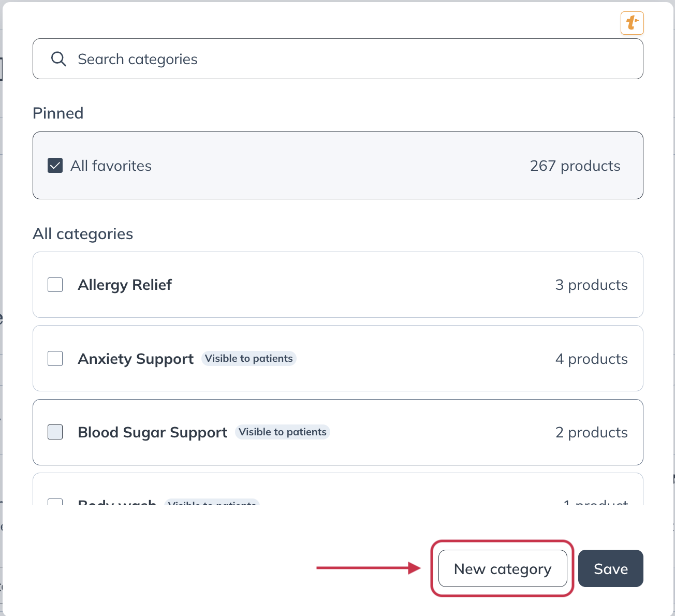This screenshot has height=616, width=675.
Task: Enable the Anxiety Support checkbox
Action: (55, 359)
